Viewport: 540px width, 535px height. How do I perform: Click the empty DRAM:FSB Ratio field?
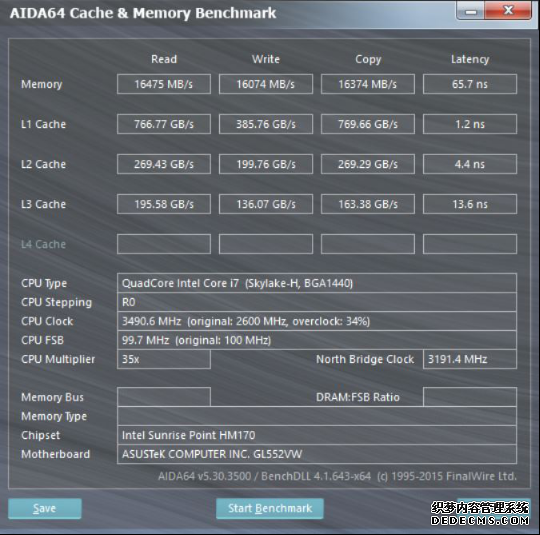point(470,397)
